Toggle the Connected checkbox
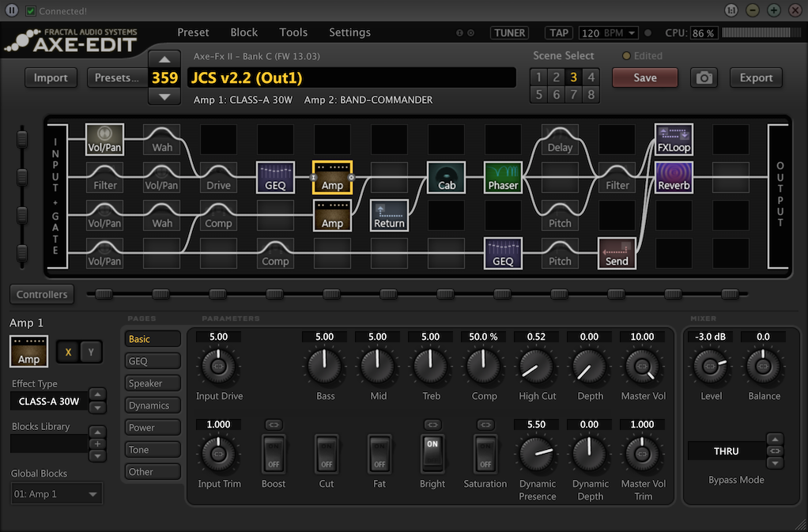The height and width of the screenshot is (532, 808). click(x=31, y=11)
